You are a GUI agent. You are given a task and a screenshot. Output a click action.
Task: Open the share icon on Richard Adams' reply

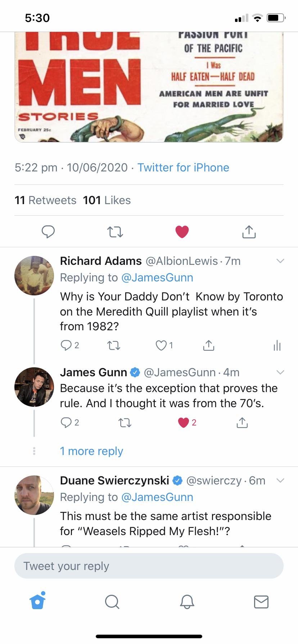(208, 345)
